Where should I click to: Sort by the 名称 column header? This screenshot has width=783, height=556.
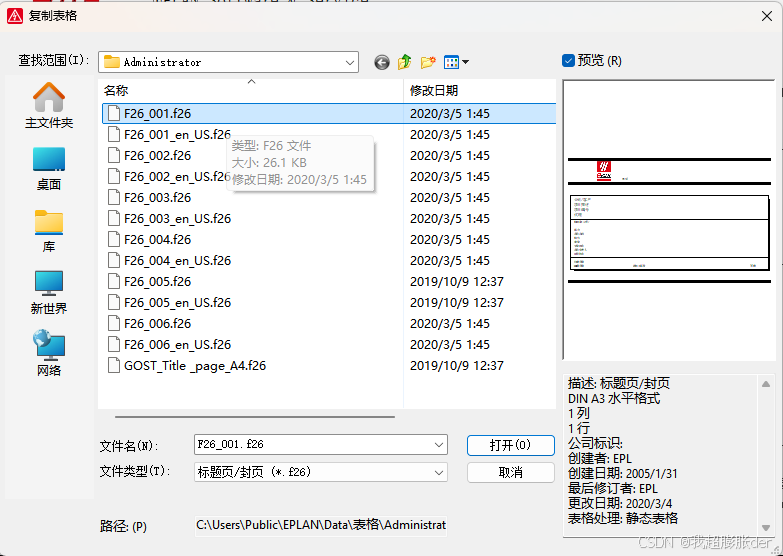[x=251, y=90]
